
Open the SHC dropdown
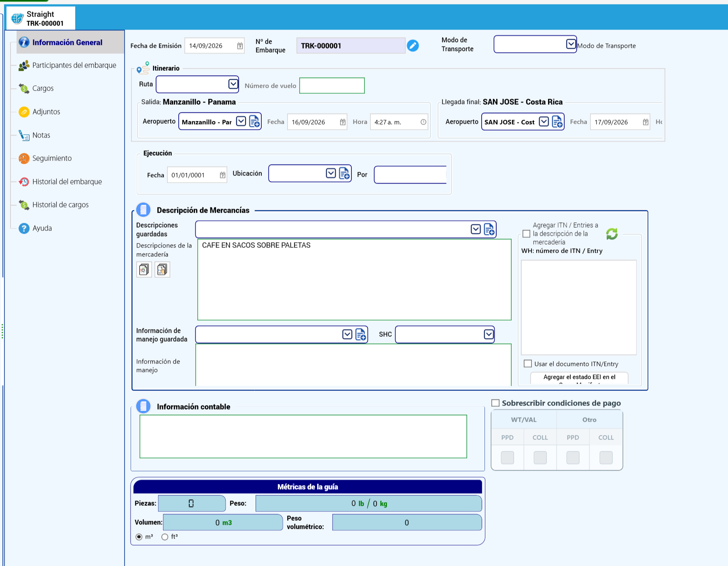(489, 334)
